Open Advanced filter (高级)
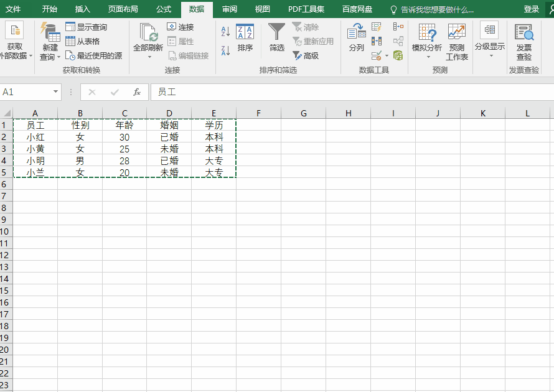This screenshot has height=392, width=554. coord(305,56)
